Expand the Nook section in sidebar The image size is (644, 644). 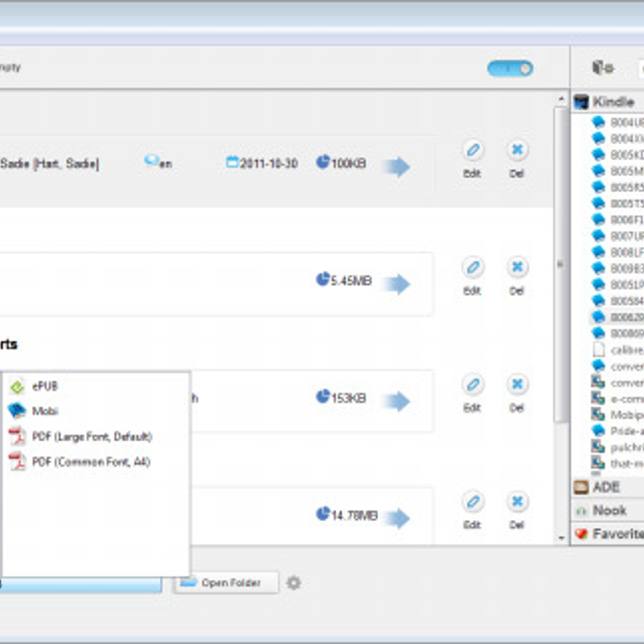(608, 510)
